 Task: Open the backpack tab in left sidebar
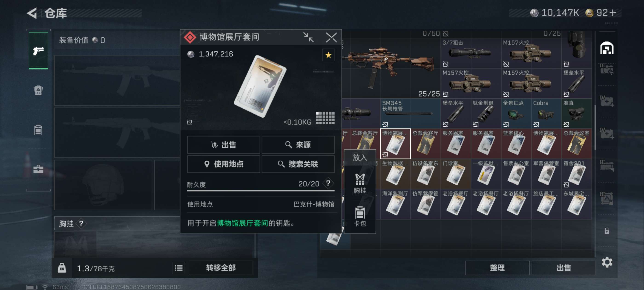(x=38, y=90)
